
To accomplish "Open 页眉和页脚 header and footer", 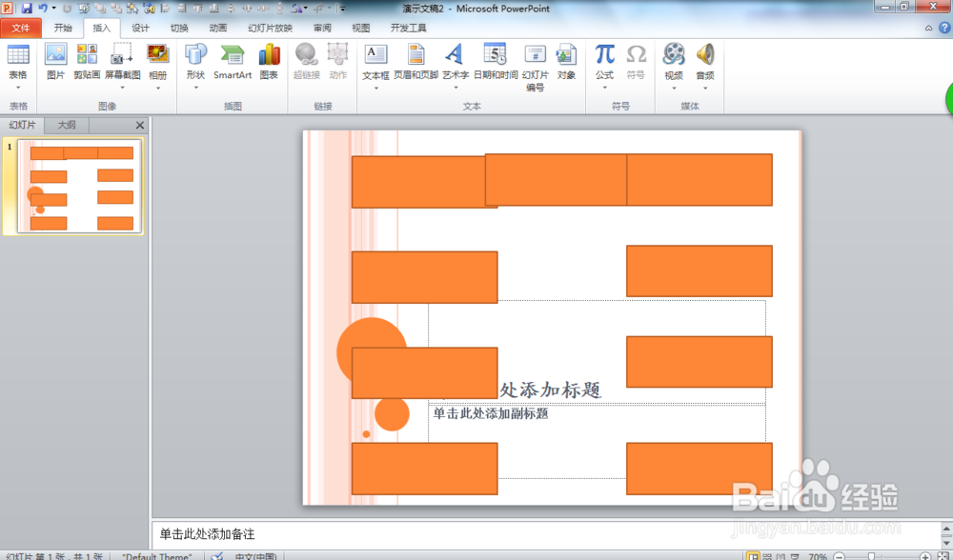I will (416, 62).
